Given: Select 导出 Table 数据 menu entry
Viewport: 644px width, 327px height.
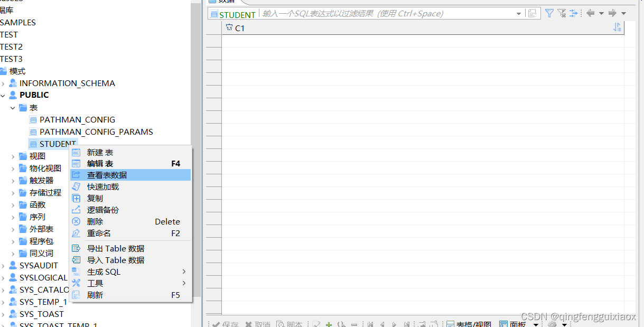Looking at the screenshot, I should click(130, 248).
